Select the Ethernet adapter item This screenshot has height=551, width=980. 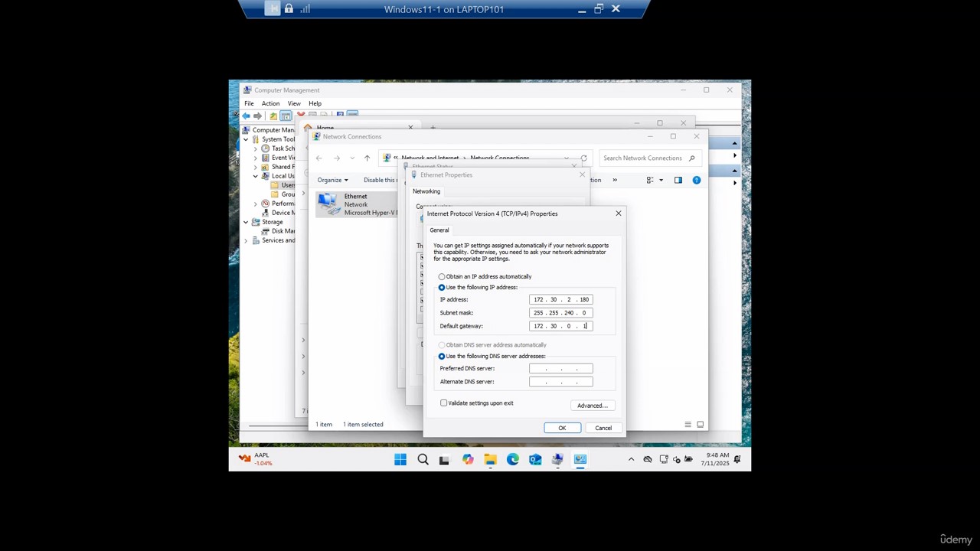[x=358, y=204]
